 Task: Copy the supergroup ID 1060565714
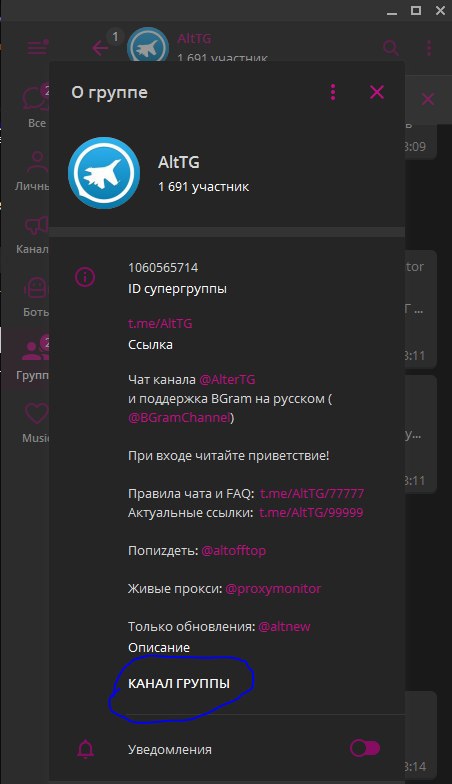click(163, 268)
